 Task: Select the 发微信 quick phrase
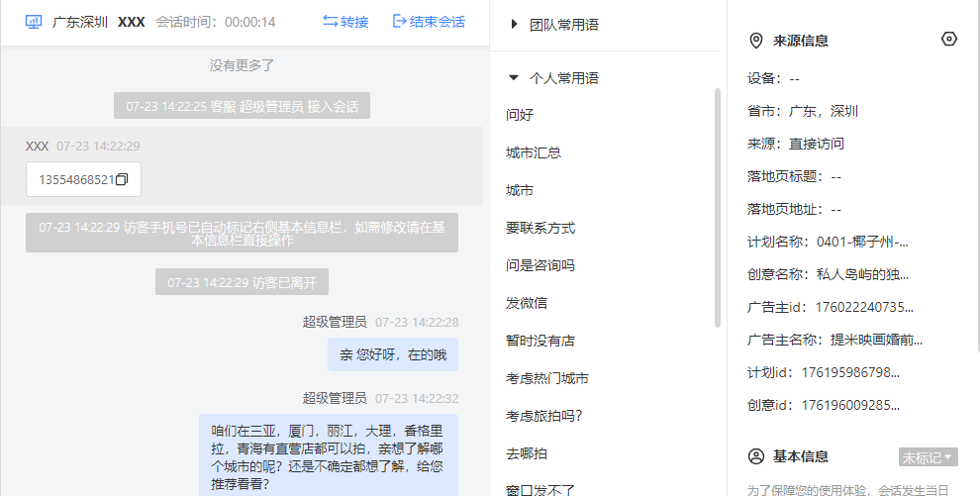click(527, 303)
